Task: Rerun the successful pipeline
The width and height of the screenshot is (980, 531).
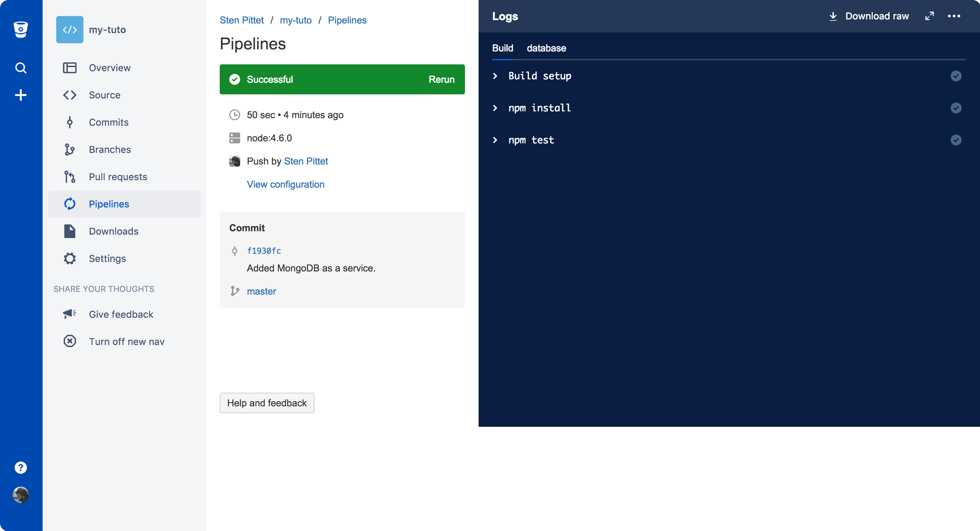Action: (x=441, y=79)
